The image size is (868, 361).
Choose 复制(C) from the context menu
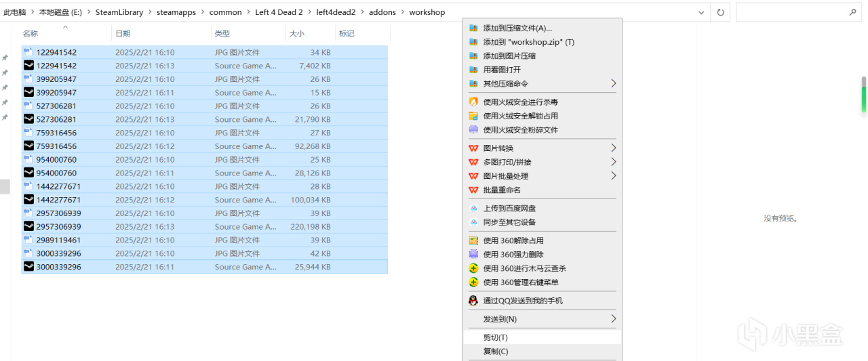542,352
